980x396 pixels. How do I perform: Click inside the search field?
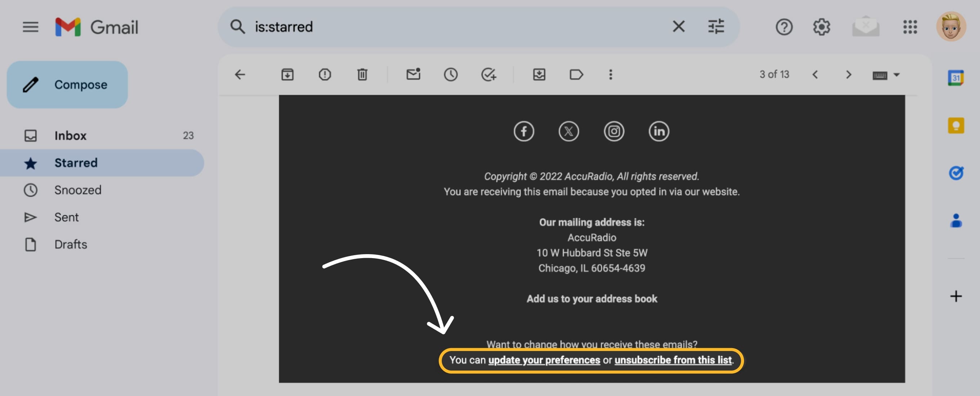click(x=418, y=27)
